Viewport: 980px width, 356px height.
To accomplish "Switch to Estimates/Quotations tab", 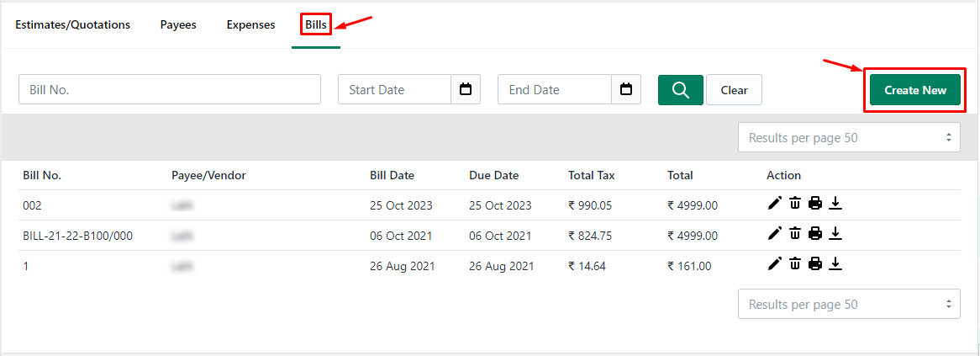I will 72,25.
